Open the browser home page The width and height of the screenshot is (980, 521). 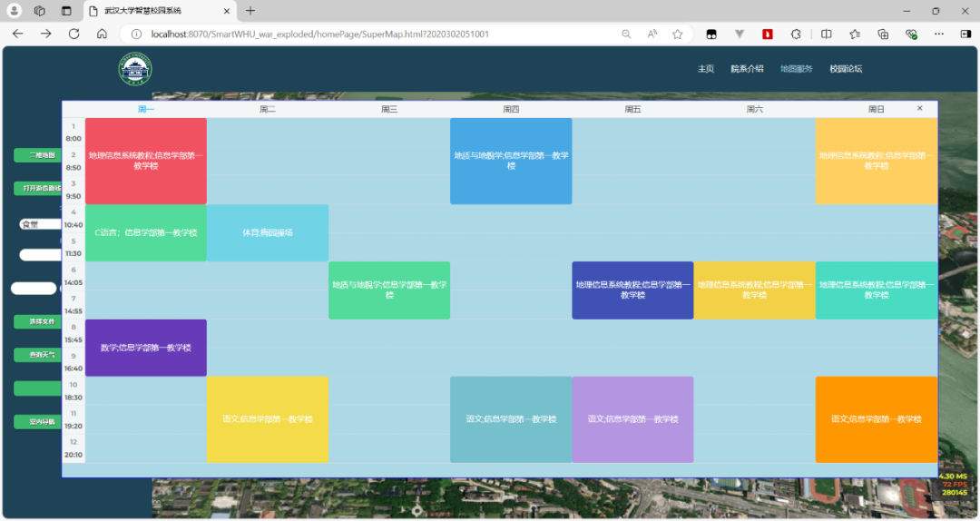tap(102, 34)
